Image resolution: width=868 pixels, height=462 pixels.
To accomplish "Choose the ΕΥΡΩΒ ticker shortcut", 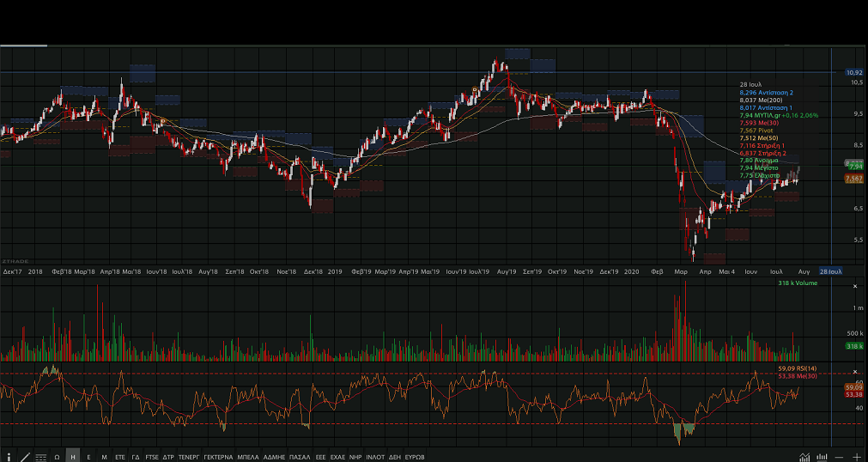I will (x=415, y=457).
